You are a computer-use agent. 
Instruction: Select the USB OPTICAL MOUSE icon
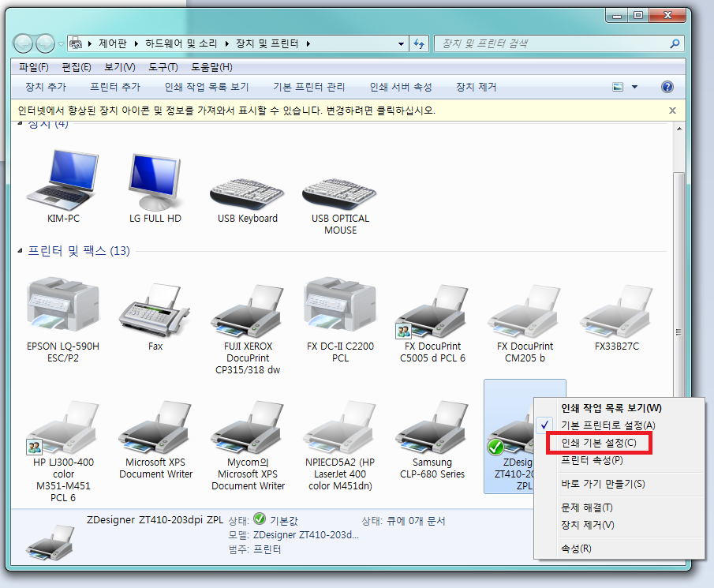click(x=340, y=193)
